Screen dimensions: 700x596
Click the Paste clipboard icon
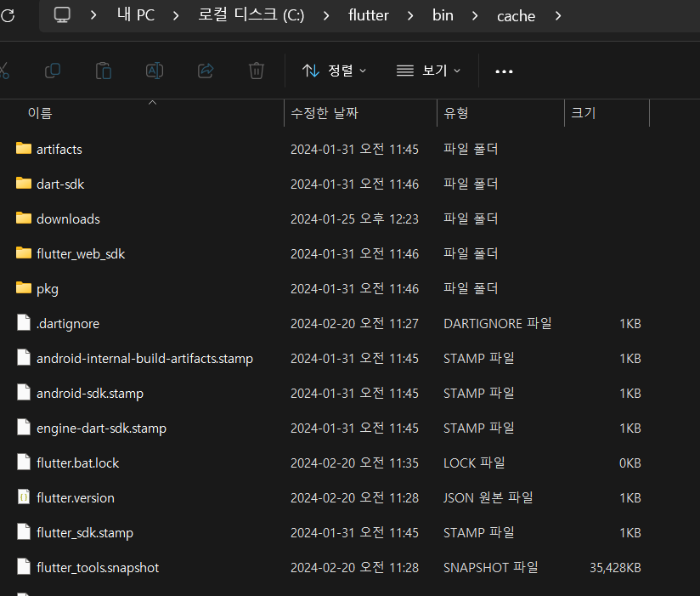pos(104,71)
